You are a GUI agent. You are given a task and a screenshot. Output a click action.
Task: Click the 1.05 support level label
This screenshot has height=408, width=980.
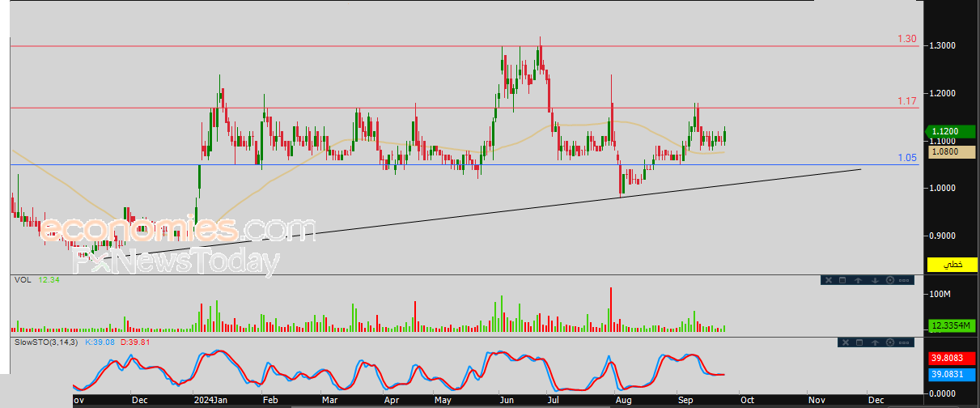click(x=908, y=159)
